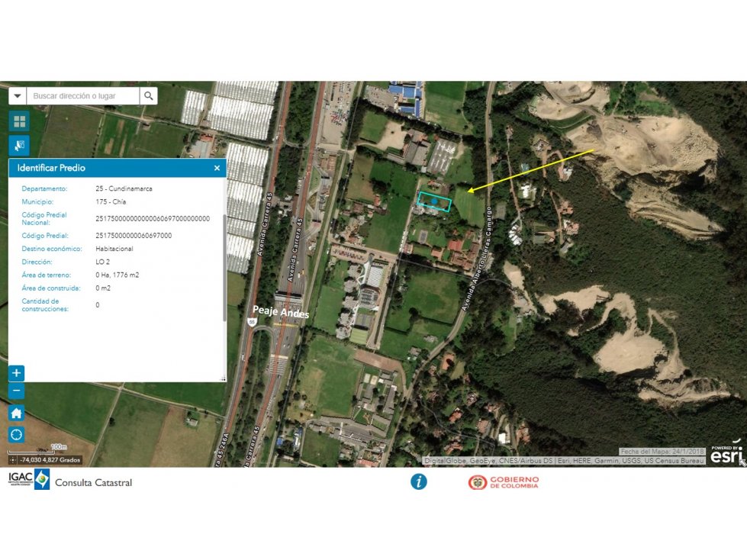Click the panel resize handle at corner
Image resolution: width=747 pixels, height=560 pixels.
(x=223, y=378)
